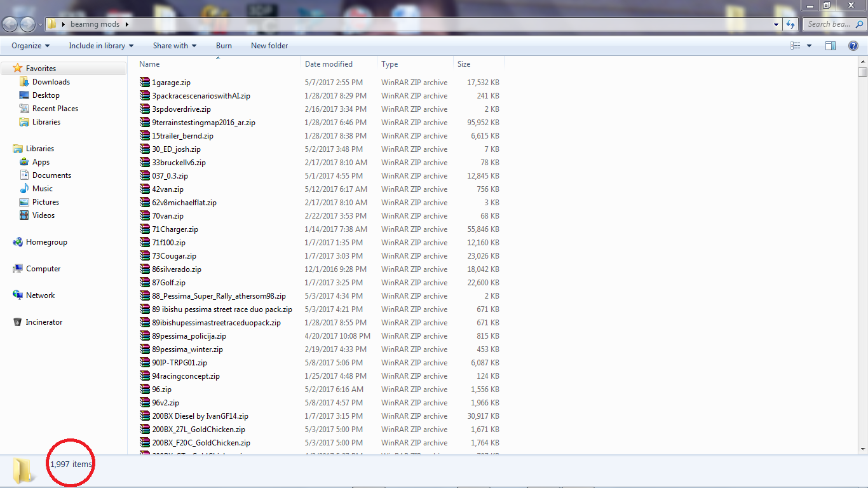The height and width of the screenshot is (488, 868).
Task: Select the Network icon
Action: (x=18, y=295)
